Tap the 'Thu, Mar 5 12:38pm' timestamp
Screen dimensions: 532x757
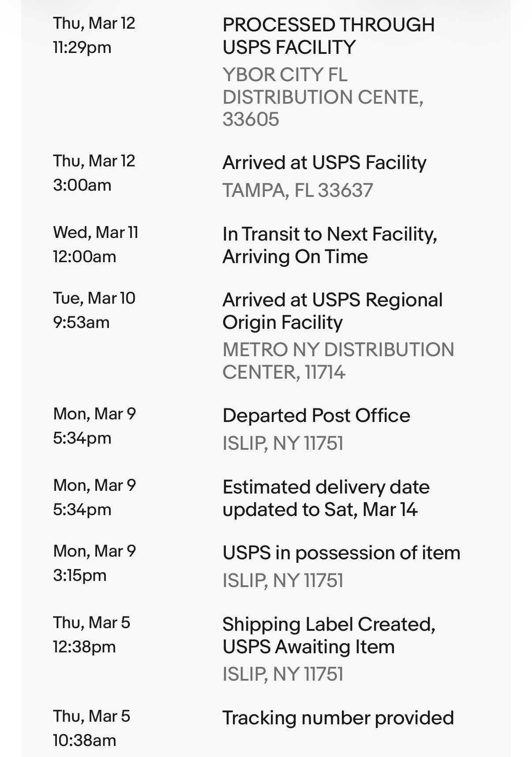coord(91,635)
